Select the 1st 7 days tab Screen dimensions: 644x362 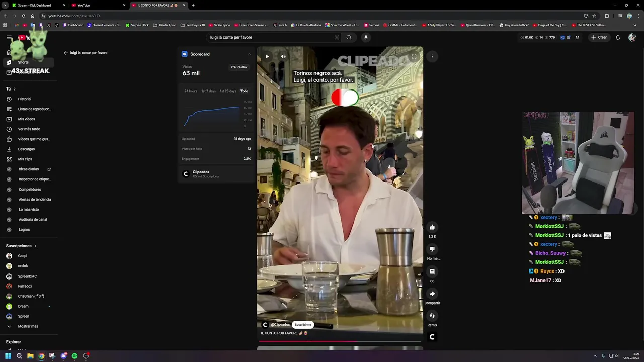click(x=208, y=91)
